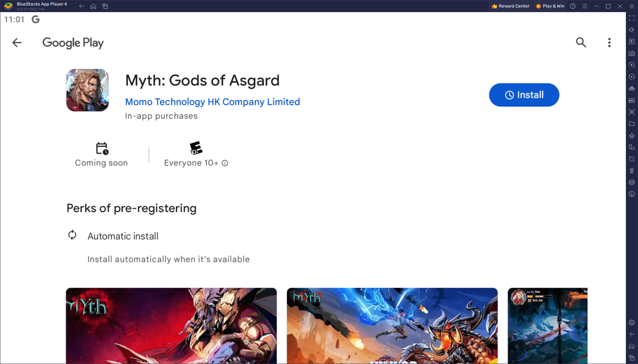Click the Automatic install label
The image size is (638, 364).
[123, 236]
